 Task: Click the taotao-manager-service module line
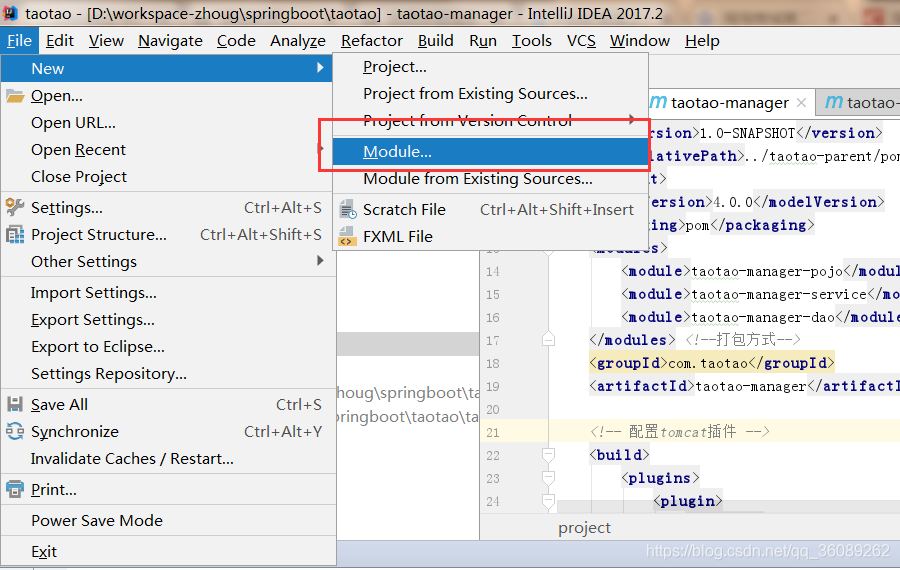(760, 294)
